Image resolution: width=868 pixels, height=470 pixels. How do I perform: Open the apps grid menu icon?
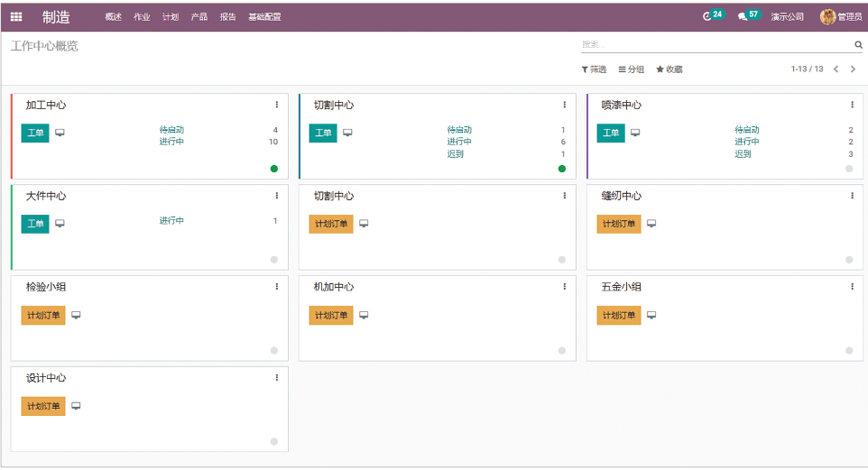click(x=16, y=16)
